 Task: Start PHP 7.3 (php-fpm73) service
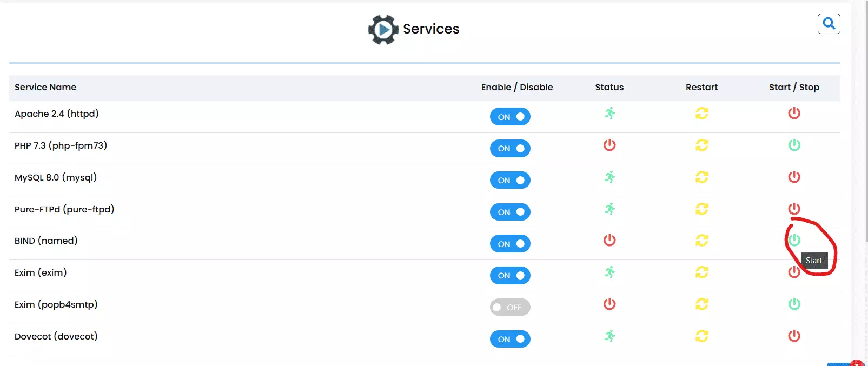794,145
